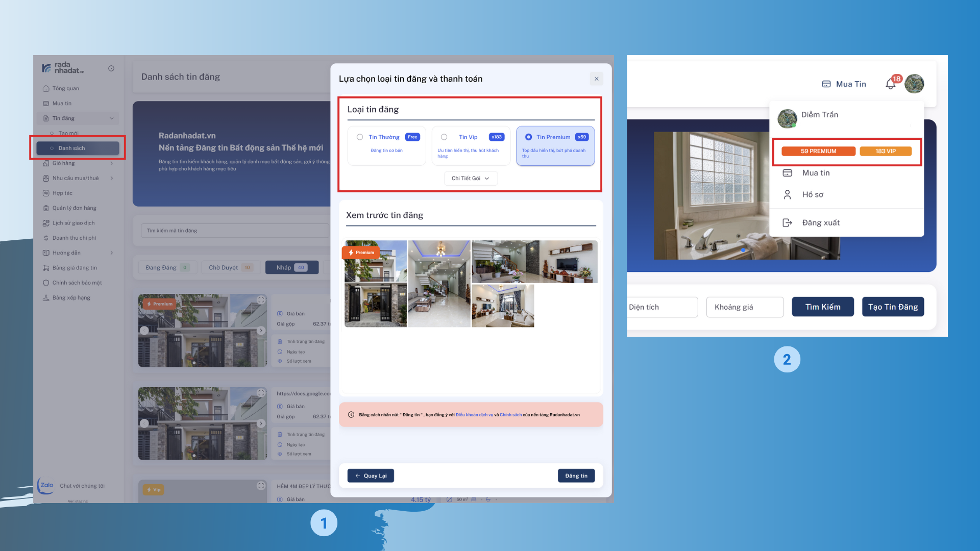
Task: Select the Tin Premium radio option
Action: (x=528, y=137)
